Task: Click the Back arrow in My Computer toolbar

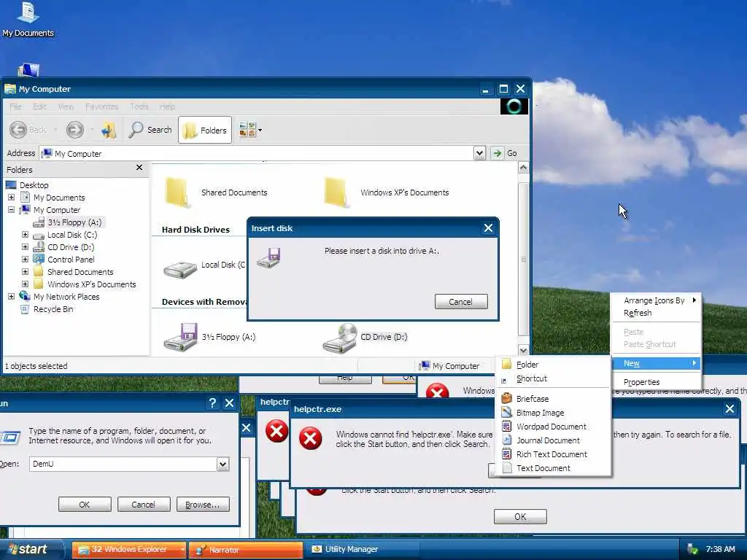Action: pyautogui.click(x=18, y=130)
